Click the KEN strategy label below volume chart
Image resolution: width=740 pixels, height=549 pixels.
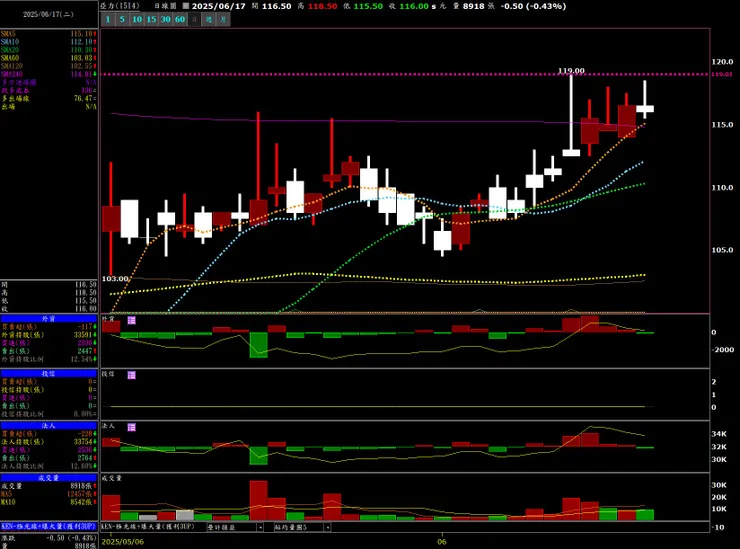[x=148, y=526]
